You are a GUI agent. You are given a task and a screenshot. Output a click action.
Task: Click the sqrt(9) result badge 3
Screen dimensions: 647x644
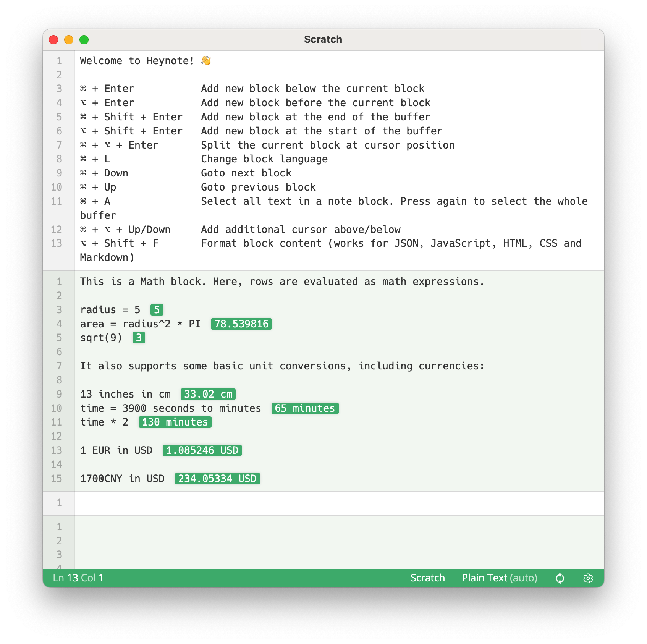pos(139,338)
